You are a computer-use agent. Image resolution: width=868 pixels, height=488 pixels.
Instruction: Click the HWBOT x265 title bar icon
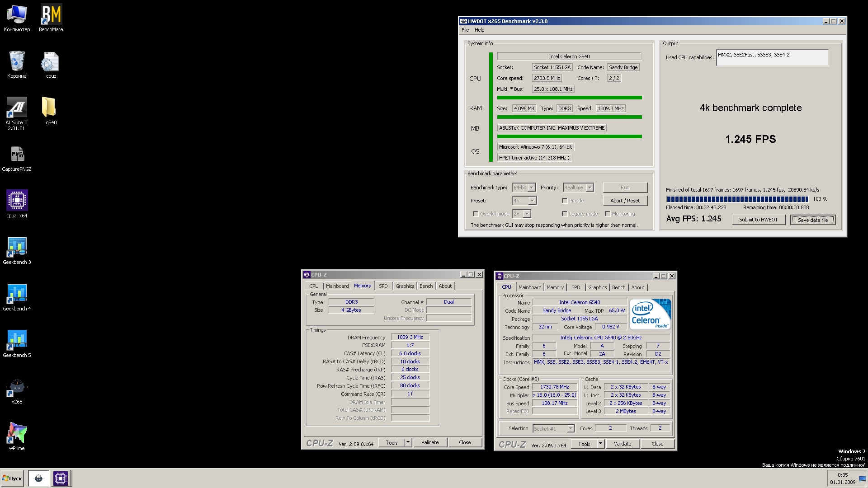463,21
